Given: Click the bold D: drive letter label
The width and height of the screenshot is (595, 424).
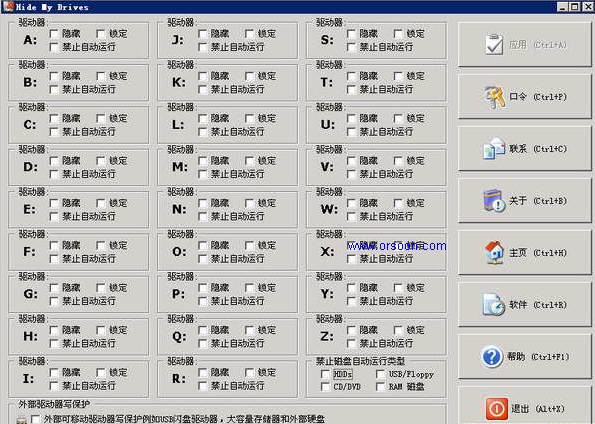Looking at the screenshot, I should 30,167.
